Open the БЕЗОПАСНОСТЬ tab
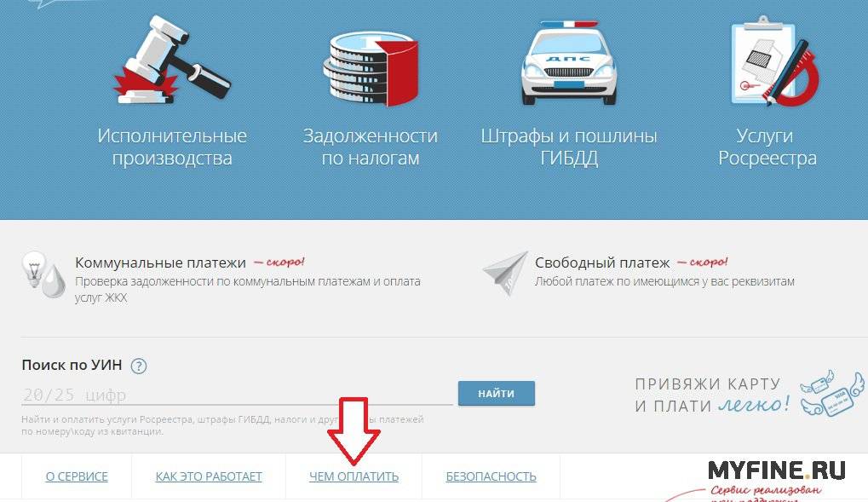 tap(491, 476)
